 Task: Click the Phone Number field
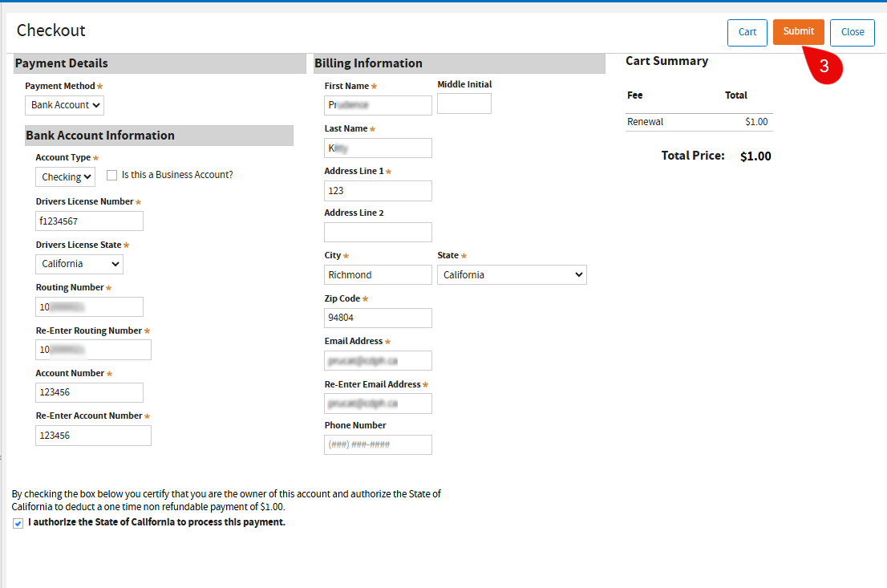[378, 444]
